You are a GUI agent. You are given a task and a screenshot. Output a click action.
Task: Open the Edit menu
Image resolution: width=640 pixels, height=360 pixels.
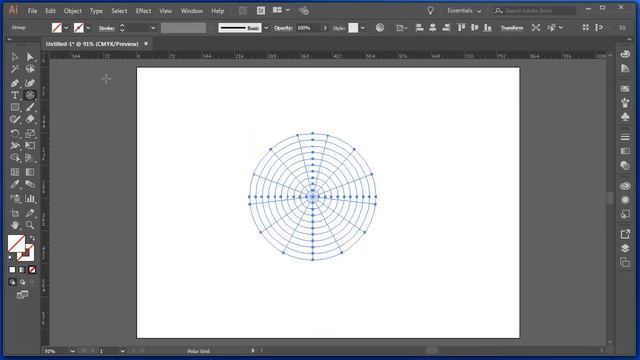(50, 11)
